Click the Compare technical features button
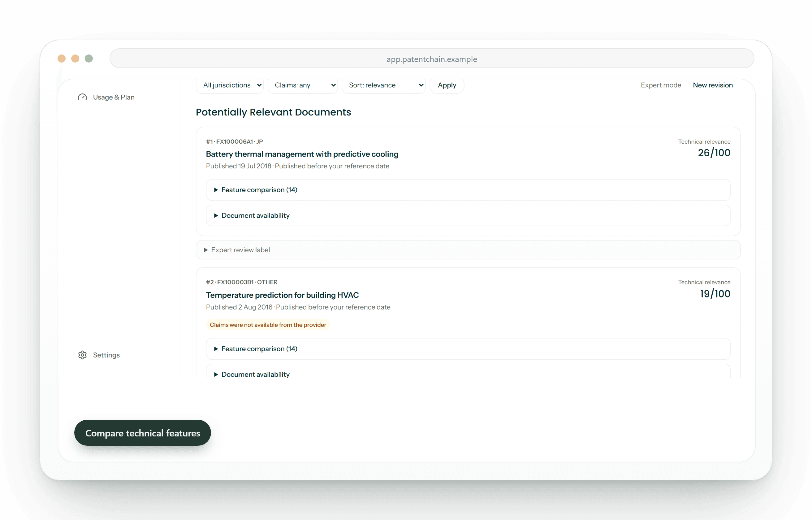The width and height of the screenshot is (812, 520). (142, 433)
